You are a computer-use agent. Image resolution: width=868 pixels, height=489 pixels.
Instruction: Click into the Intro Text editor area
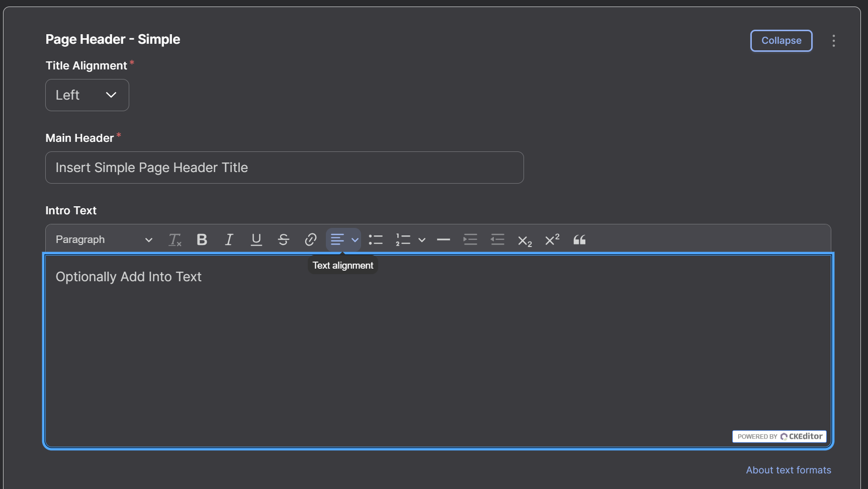[438, 351]
